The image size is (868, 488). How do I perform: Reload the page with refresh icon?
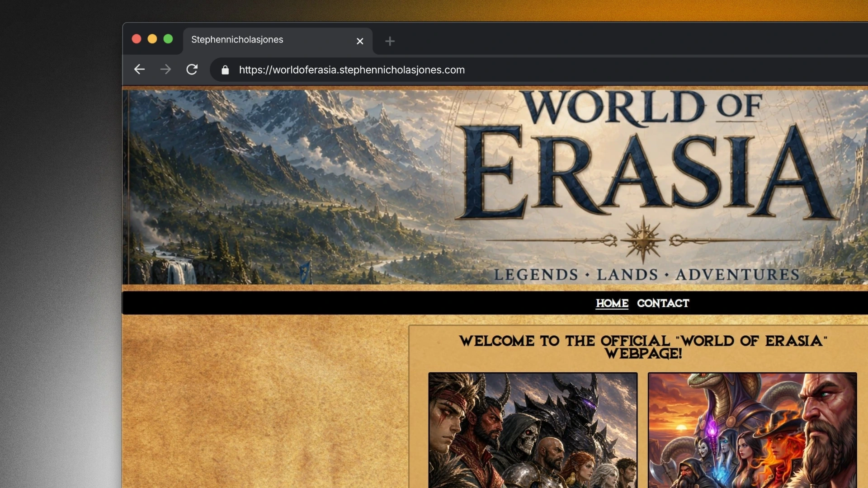tap(192, 70)
